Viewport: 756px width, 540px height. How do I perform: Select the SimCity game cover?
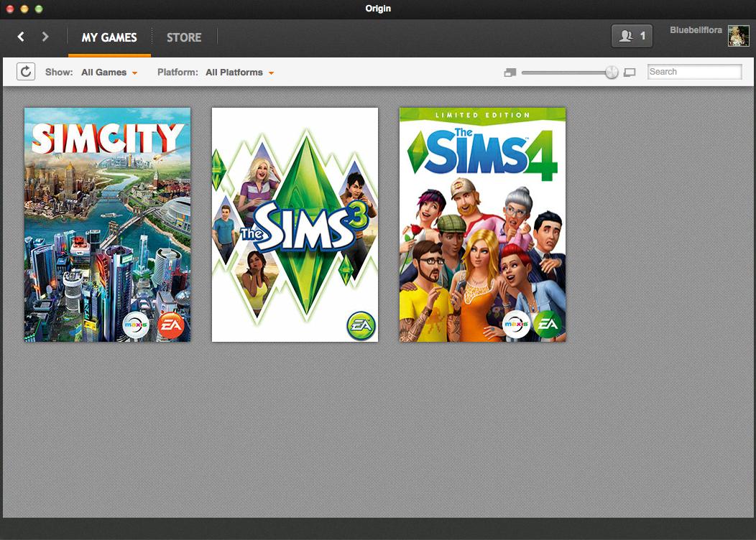tap(108, 225)
